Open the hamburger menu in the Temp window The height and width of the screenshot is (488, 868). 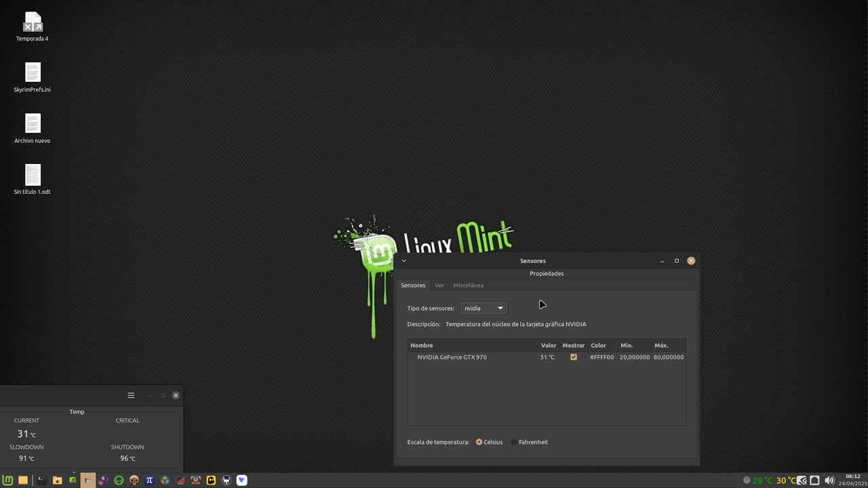[x=131, y=395]
